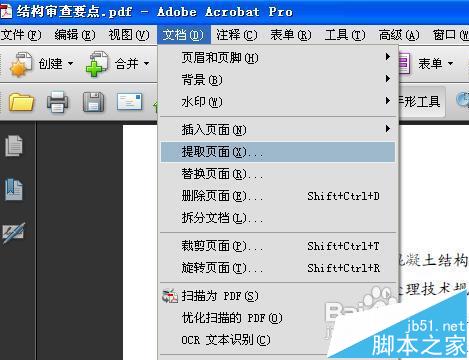The image size is (469, 360).
Task: Open the Pages panel in the sidebar
Action: (14, 146)
